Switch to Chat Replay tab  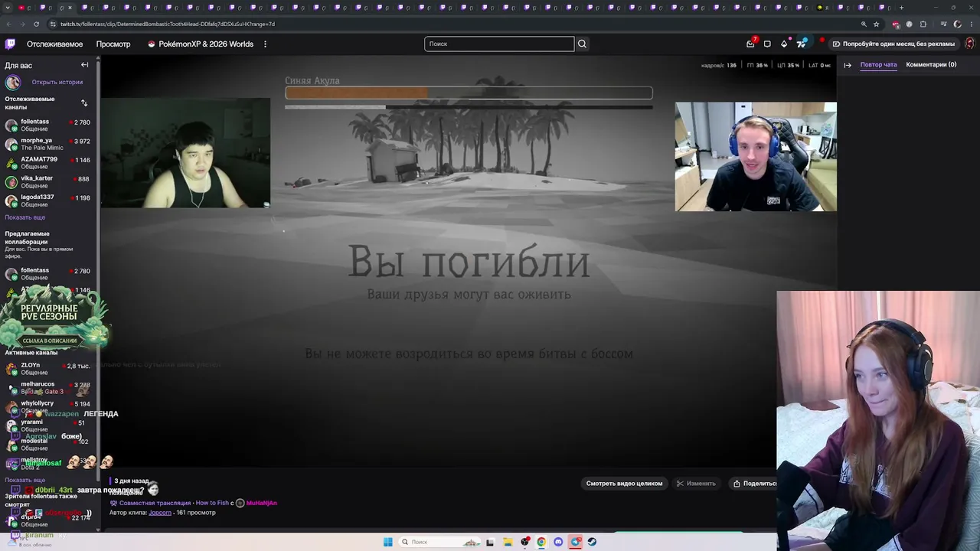pyautogui.click(x=878, y=64)
